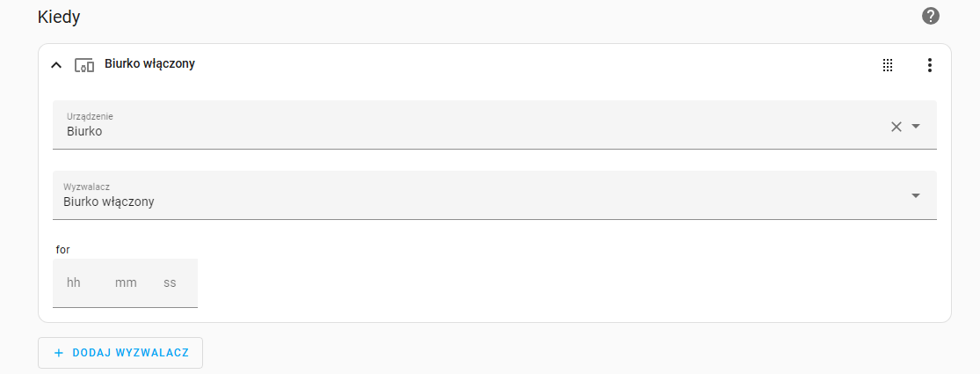Focus the mm minutes field

pyautogui.click(x=126, y=282)
